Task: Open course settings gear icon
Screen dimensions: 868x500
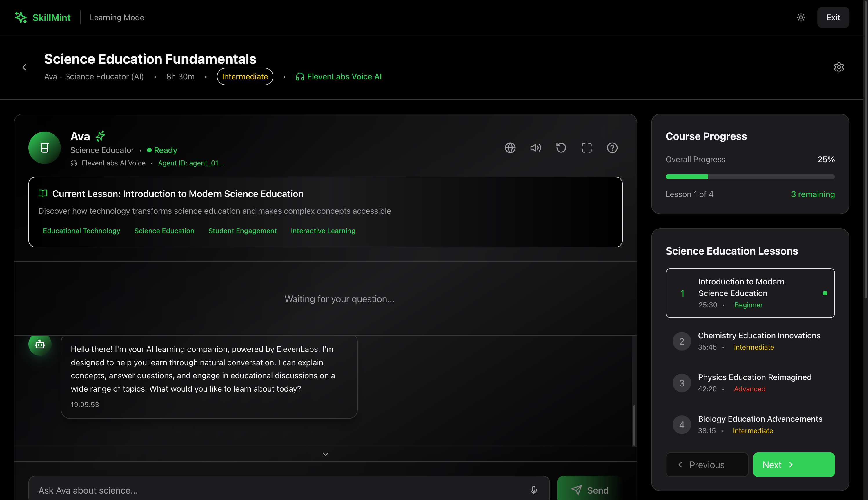Action: (839, 67)
